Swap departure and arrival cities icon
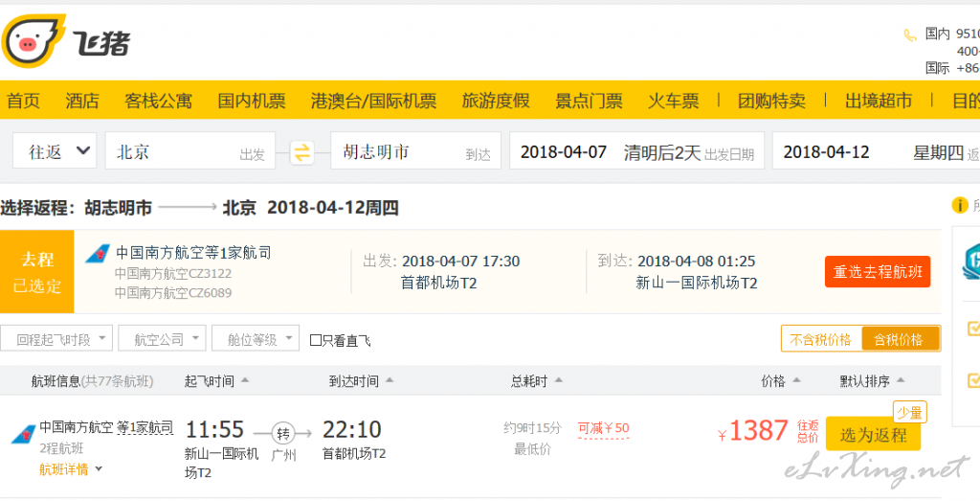The width and height of the screenshot is (980, 501). pyautogui.click(x=301, y=152)
